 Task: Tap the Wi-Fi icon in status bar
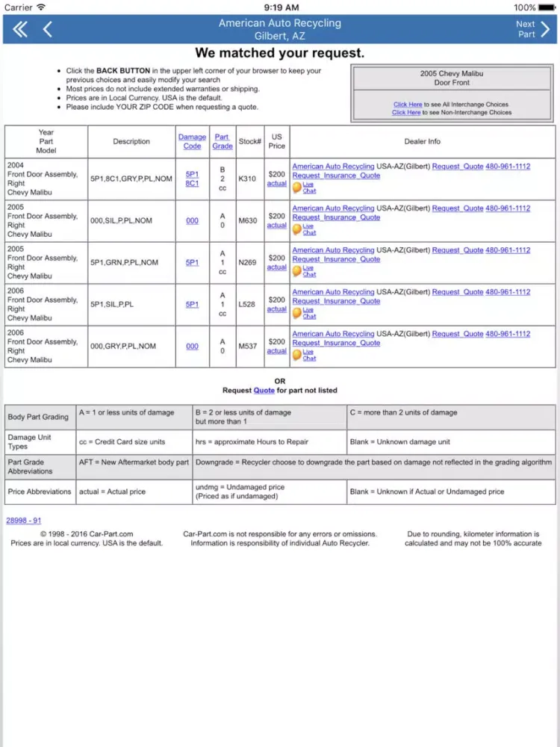[x=41, y=7]
